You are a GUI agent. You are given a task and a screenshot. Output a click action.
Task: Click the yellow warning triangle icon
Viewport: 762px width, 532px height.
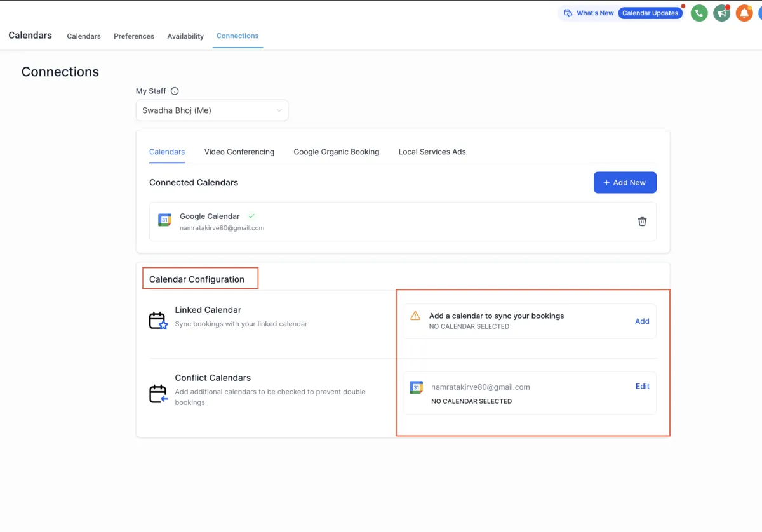click(415, 316)
